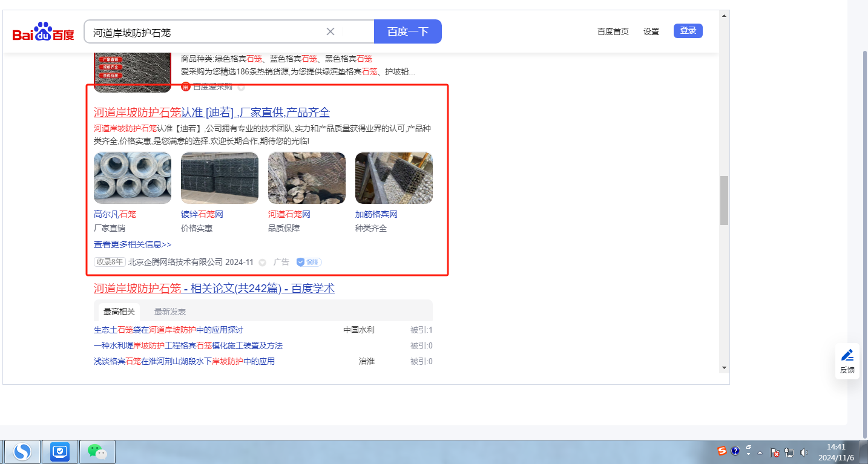868x464 pixels.
Task: Click the restore-window options tray icon
Action: point(749,449)
